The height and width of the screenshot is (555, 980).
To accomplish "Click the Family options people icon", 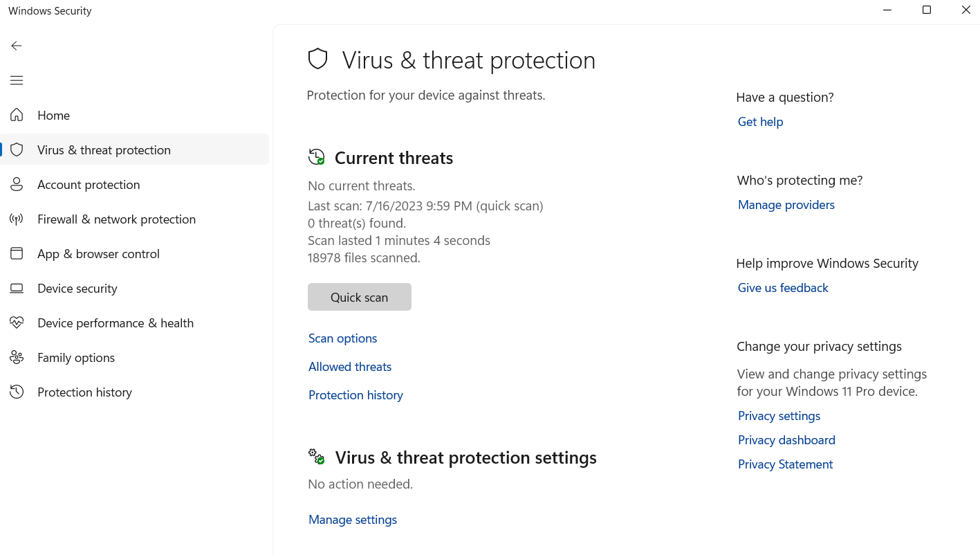I will tap(17, 357).
